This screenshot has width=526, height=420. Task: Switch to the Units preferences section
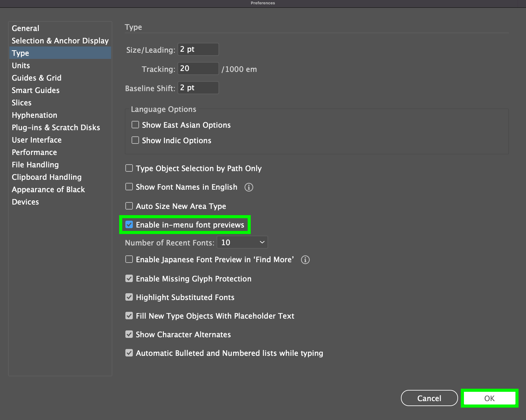(20, 65)
